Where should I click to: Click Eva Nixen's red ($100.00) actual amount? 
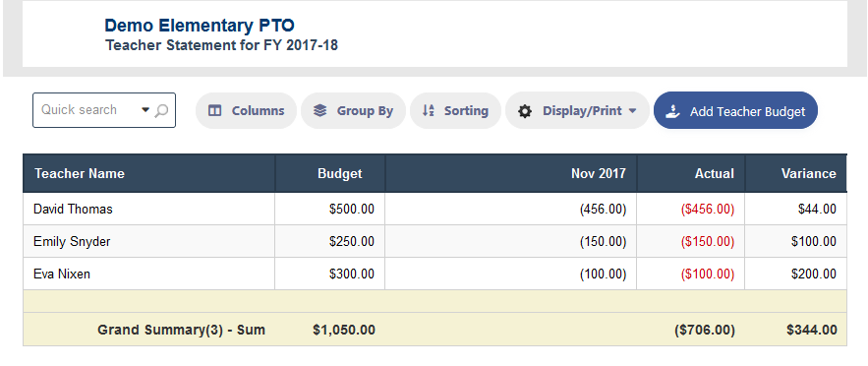708,274
